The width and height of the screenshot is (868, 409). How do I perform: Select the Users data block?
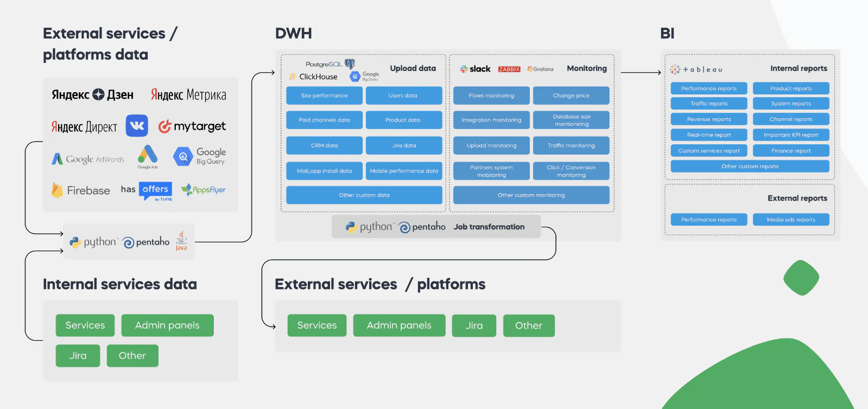click(x=404, y=95)
